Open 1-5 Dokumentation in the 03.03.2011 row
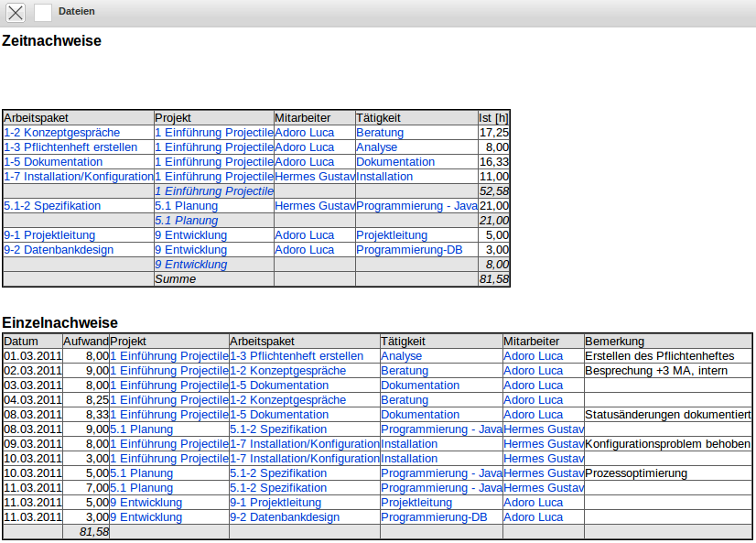The image size is (756, 543). (279, 386)
